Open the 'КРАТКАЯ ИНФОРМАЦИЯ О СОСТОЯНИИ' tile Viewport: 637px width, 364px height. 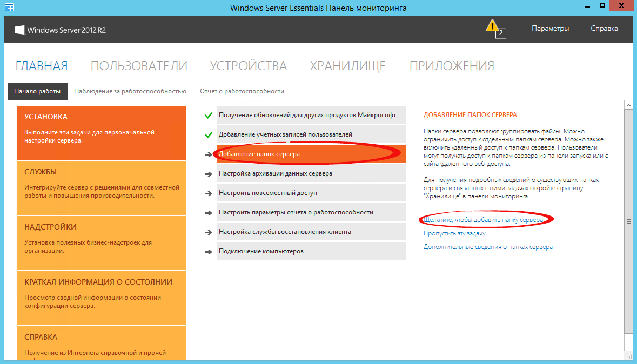pos(102,299)
